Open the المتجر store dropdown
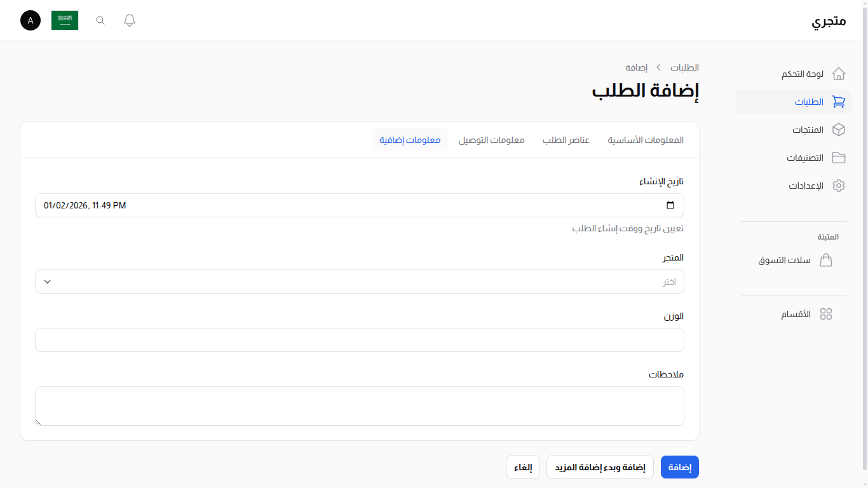Viewport: 868px width, 488px height. point(360,281)
